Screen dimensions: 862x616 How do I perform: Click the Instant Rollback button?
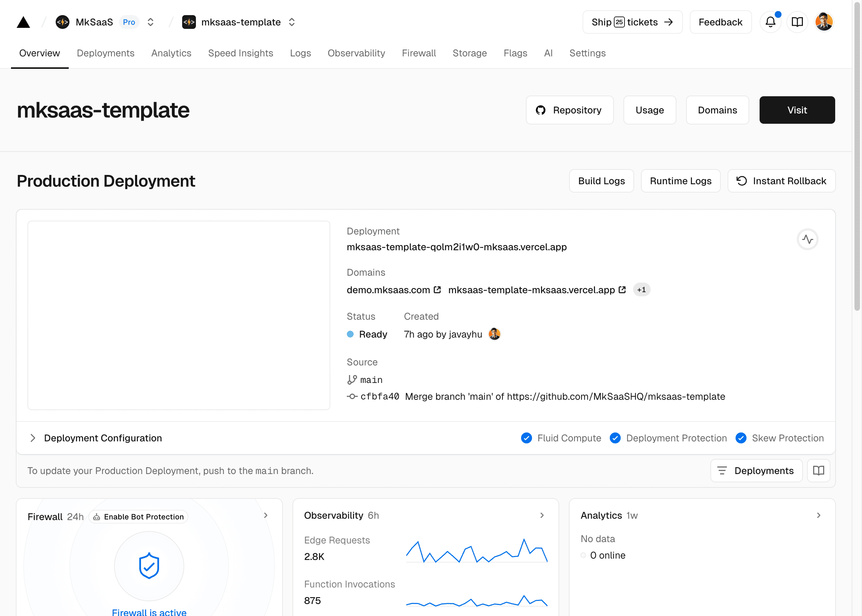pos(781,181)
